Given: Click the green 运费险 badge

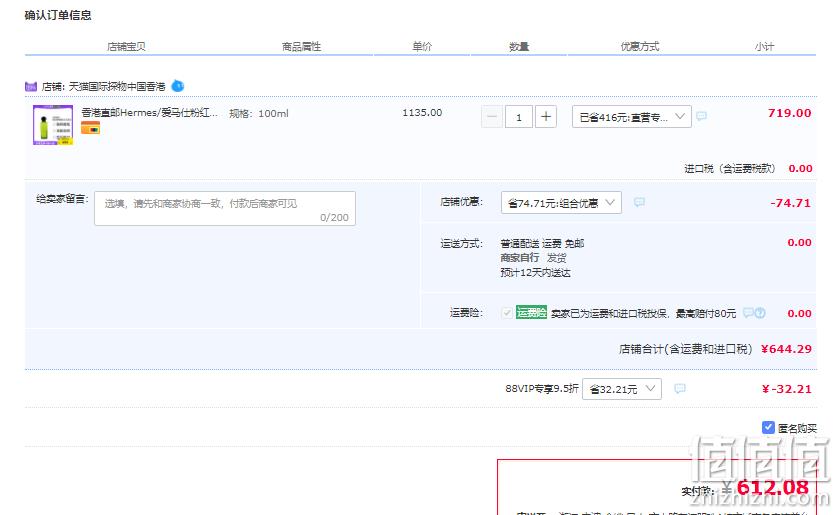Looking at the screenshot, I should [531, 313].
